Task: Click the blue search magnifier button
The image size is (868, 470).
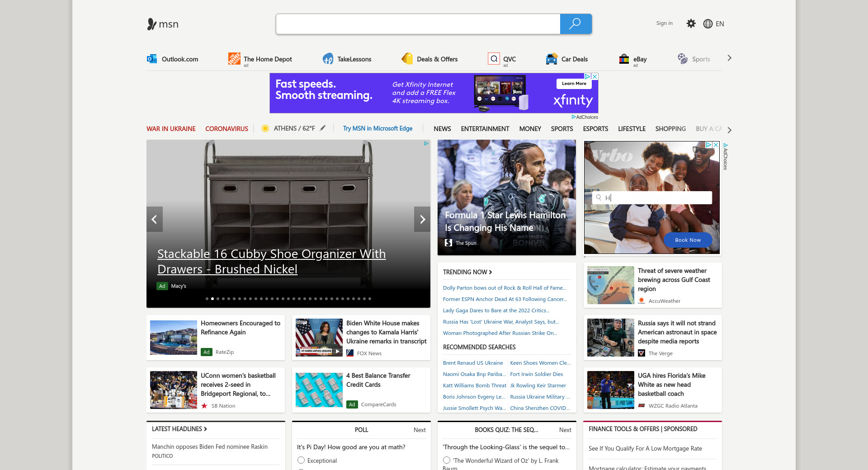Action: (x=576, y=24)
